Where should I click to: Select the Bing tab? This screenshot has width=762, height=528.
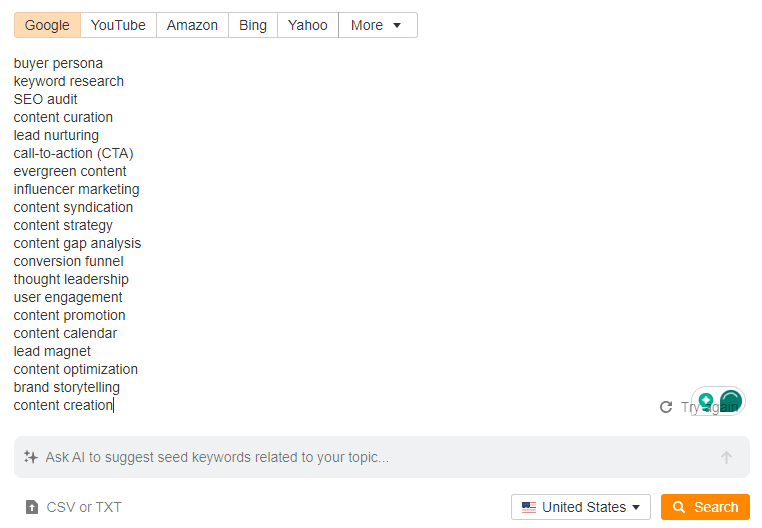point(253,25)
